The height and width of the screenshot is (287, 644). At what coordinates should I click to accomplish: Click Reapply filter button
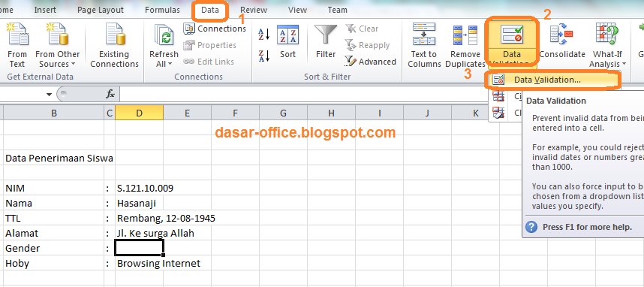point(367,45)
